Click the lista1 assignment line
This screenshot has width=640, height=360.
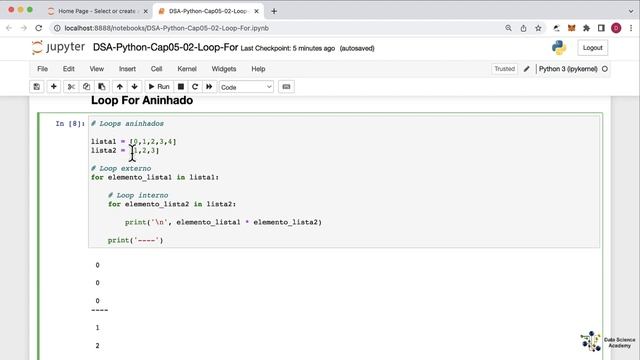pyautogui.click(x=134, y=142)
